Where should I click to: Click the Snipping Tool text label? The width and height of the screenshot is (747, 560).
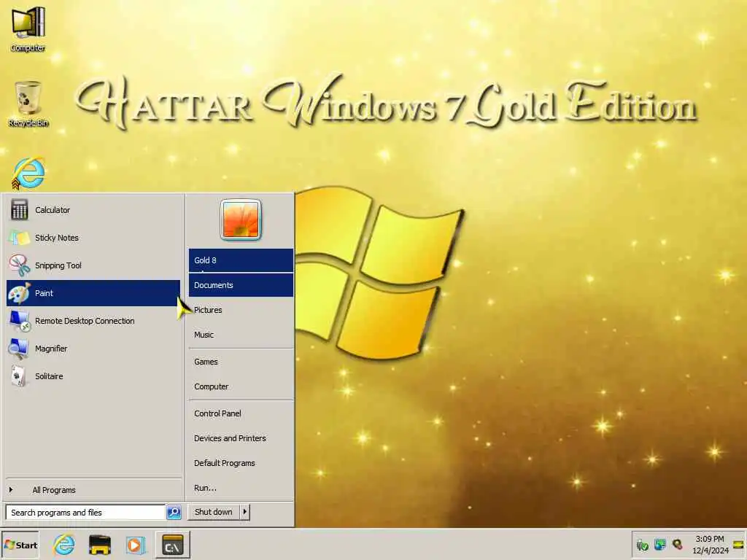coord(58,265)
